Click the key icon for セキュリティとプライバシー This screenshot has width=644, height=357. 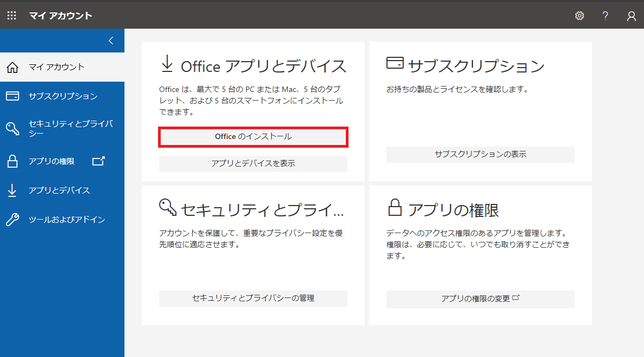[x=12, y=128]
